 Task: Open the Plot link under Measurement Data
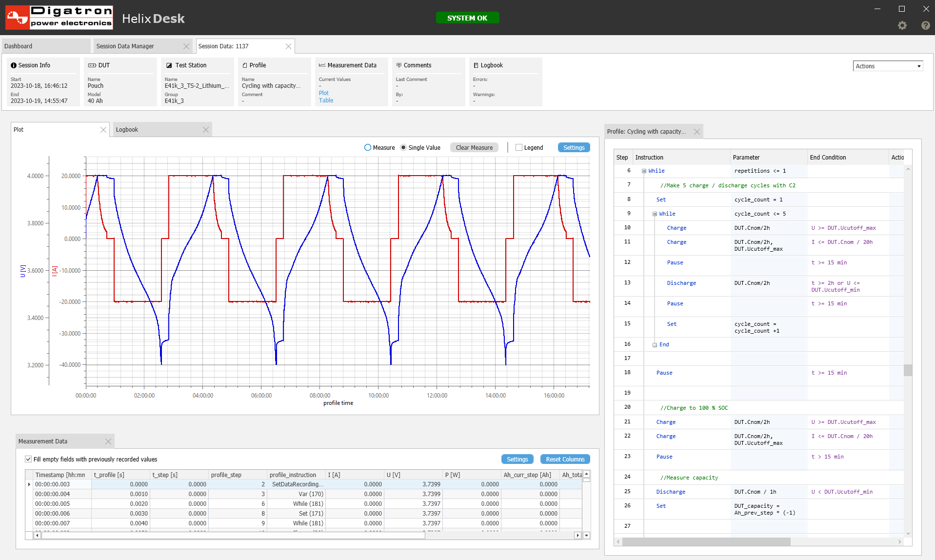[324, 93]
